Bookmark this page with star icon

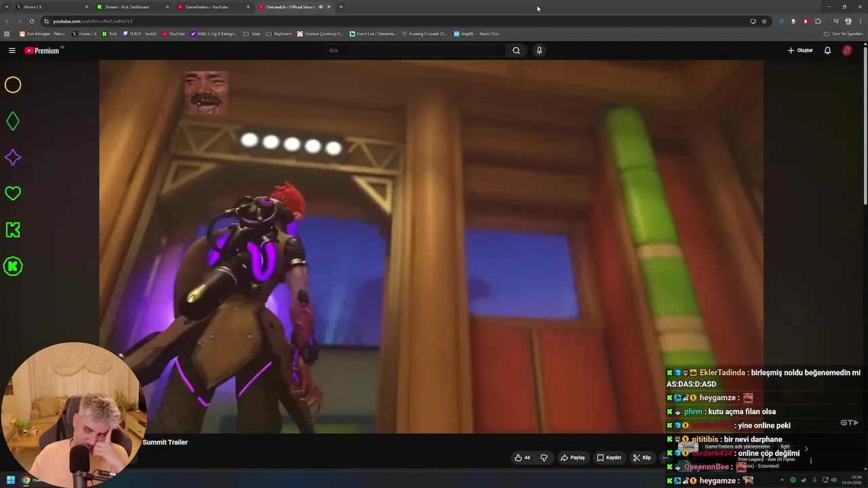coord(764,21)
